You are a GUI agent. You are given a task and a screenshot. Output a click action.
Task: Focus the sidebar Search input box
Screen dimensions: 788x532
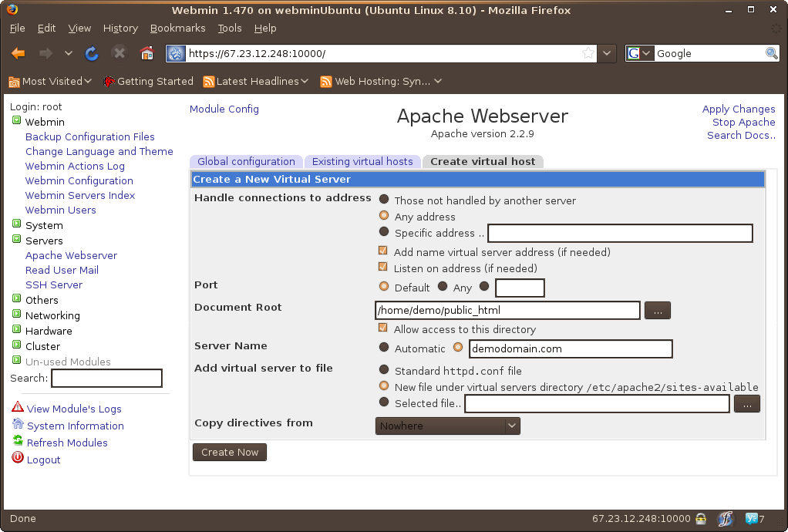tap(106, 379)
